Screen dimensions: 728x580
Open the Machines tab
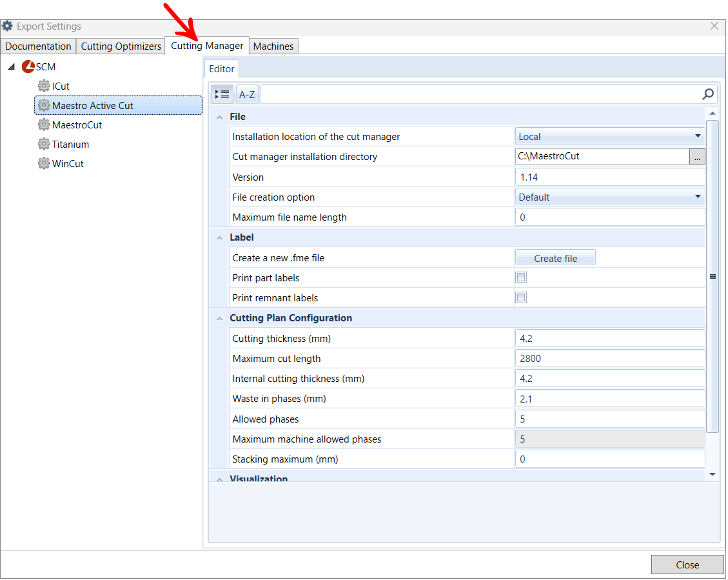pos(273,46)
